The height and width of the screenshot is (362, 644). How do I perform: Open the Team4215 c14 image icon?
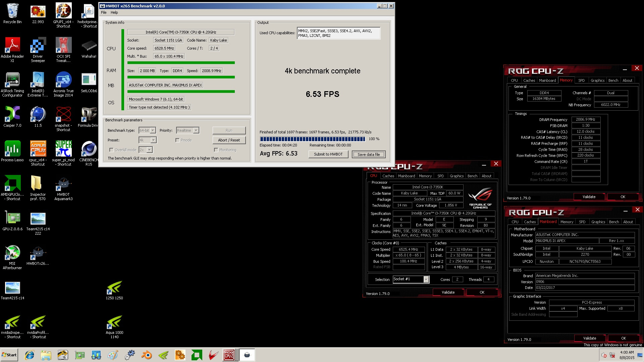12,290
